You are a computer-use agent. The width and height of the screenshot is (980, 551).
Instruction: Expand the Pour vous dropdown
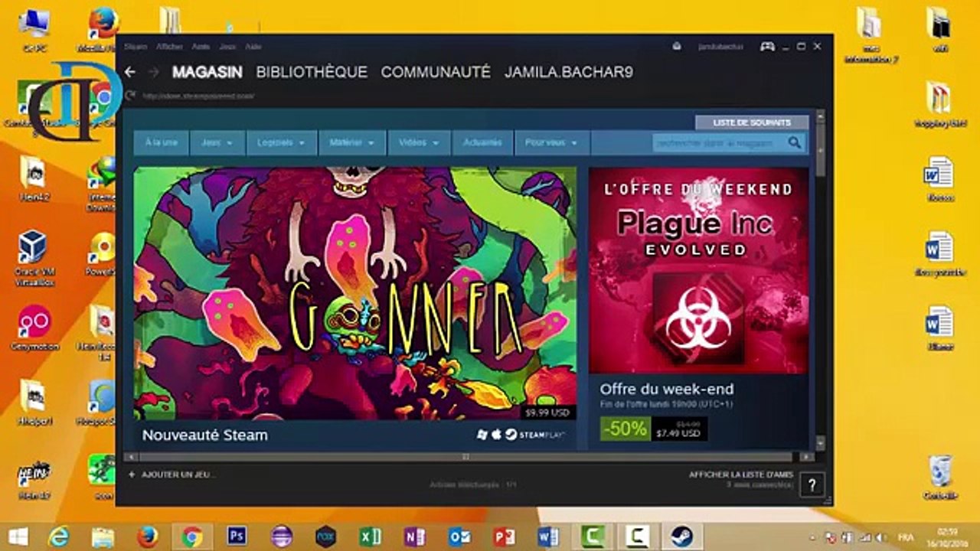click(551, 142)
